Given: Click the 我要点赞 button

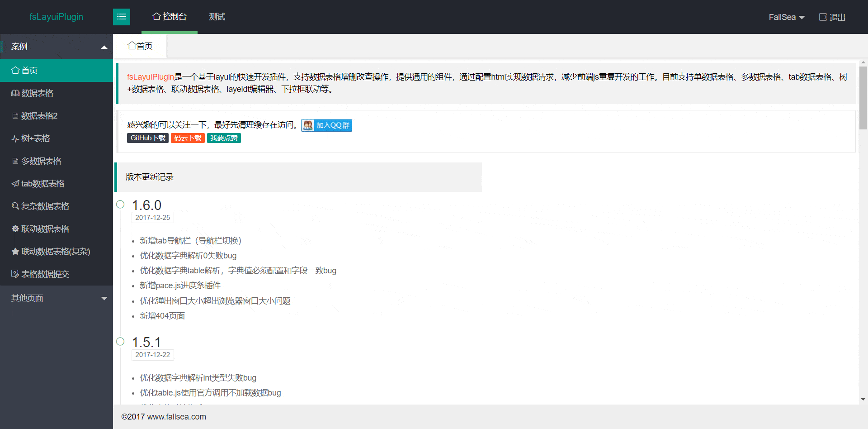Looking at the screenshot, I should [x=224, y=138].
